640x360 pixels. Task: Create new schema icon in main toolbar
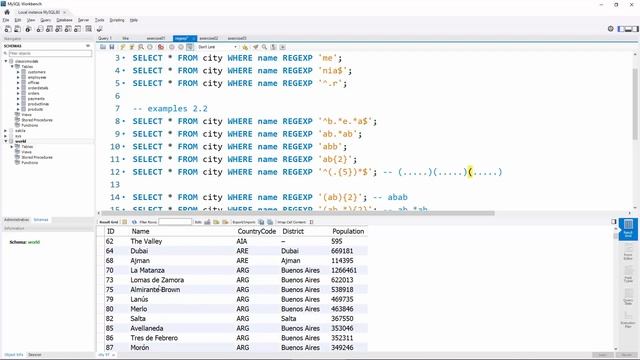pyautogui.click(x=40, y=29)
